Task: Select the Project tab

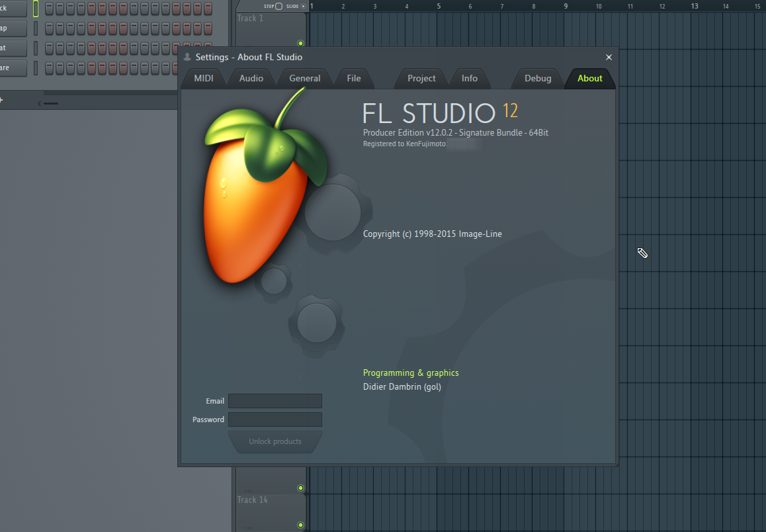Action: pos(421,78)
